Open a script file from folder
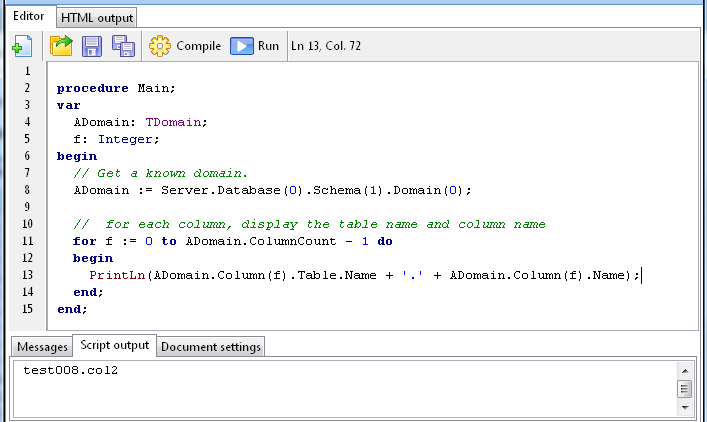 (x=61, y=46)
